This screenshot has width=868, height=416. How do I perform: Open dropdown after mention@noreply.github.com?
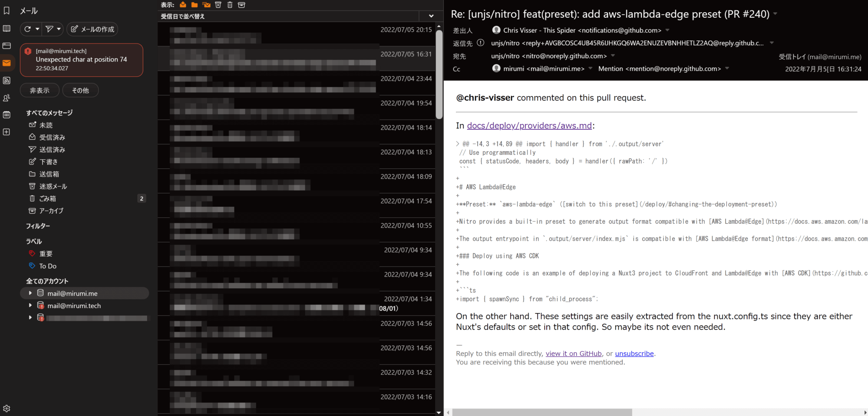[x=727, y=68]
